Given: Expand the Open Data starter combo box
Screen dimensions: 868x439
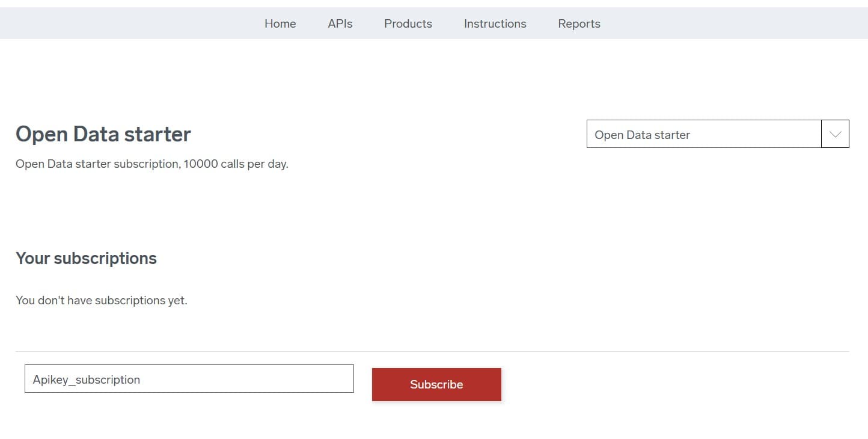Looking at the screenshot, I should (x=703, y=134).
